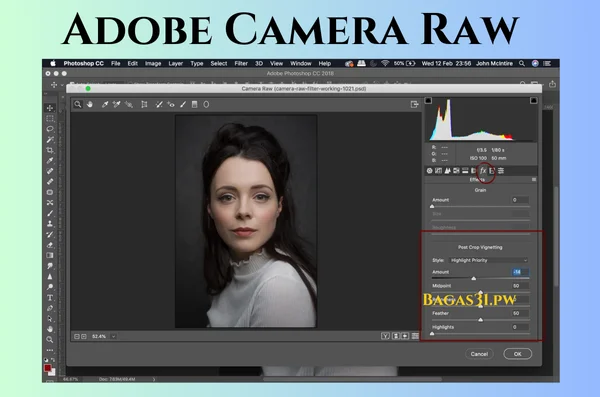Select the Lasso tool
Screen dimensions: 600x397
click(50, 129)
